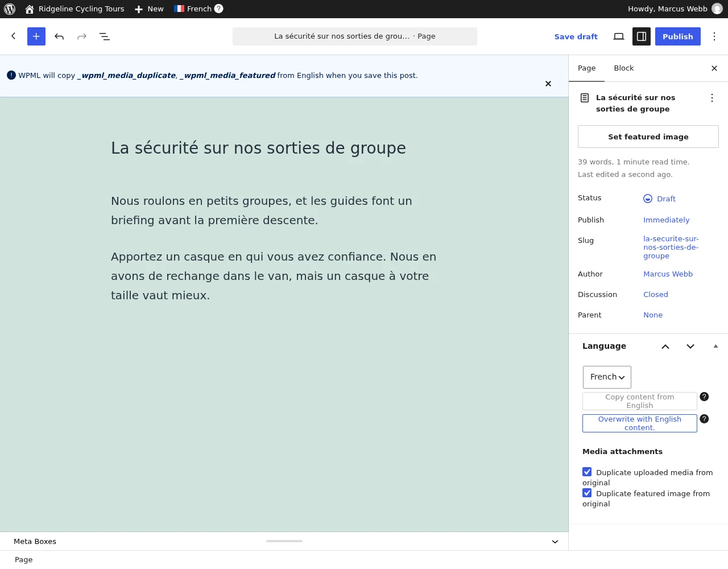728x569 pixels.
Task: Open the editor Options three-dot menu
Action: 714,36
